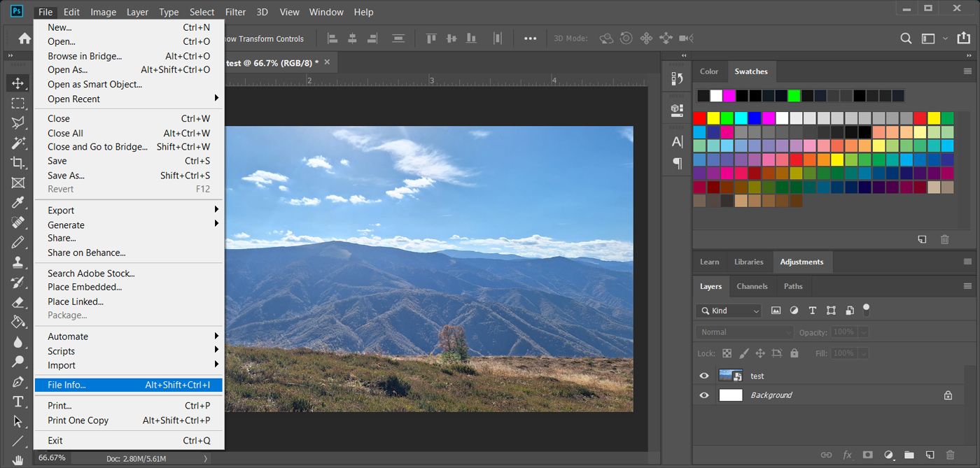
Task: Open the Character panel
Action: [676, 141]
